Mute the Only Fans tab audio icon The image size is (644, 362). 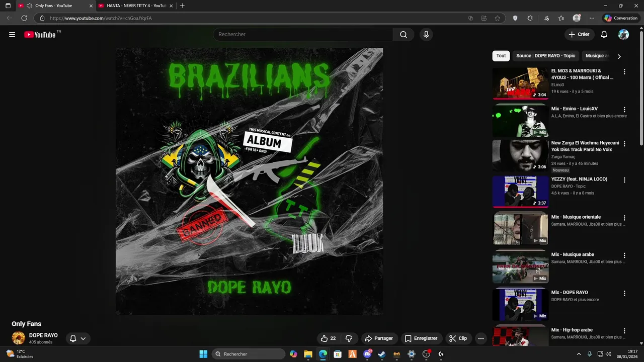point(29,6)
